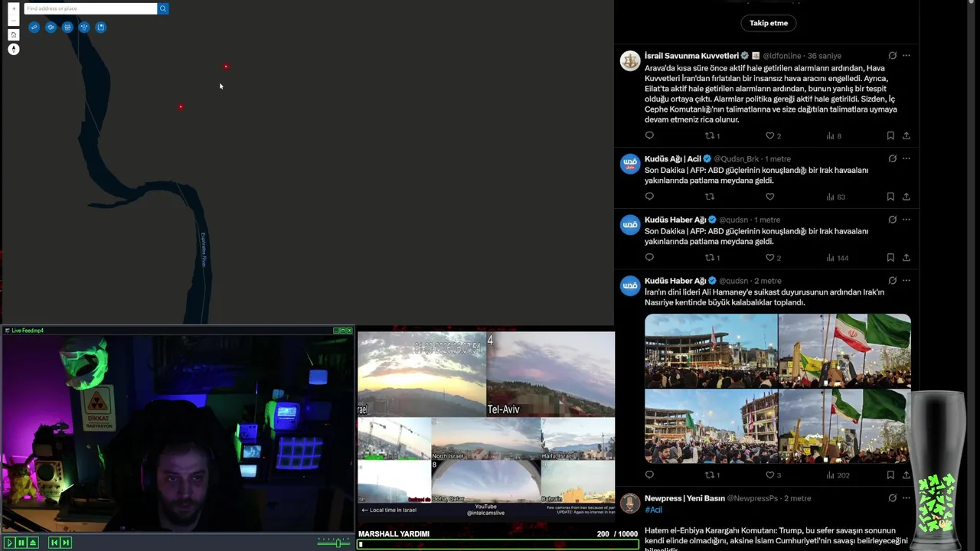
Task: Retweet the İsrail Savunma Kuvvetleri tweet
Action: pyautogui.click(x=709, y=135)
